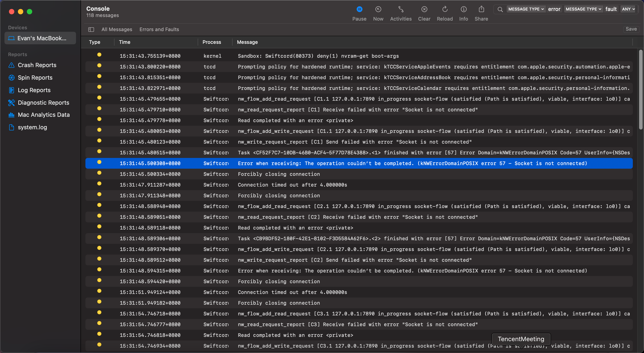Save the current search filter

click(x=631, y=29)
